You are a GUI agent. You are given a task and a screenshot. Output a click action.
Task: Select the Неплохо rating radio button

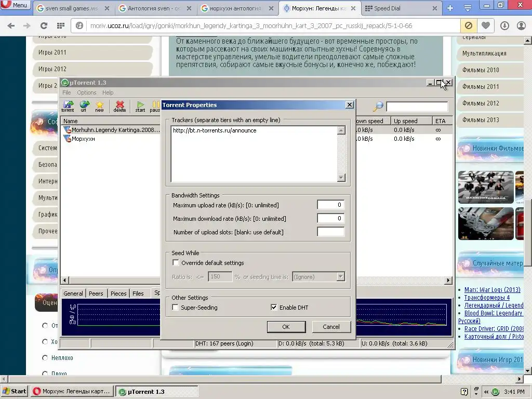coord(45,357)
